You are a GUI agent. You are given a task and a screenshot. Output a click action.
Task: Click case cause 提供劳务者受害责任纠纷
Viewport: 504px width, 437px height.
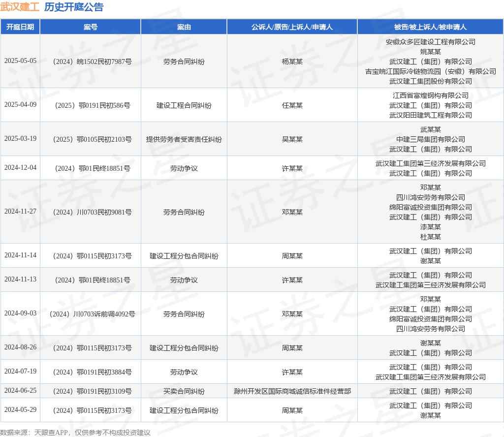(x=184, y=139)
